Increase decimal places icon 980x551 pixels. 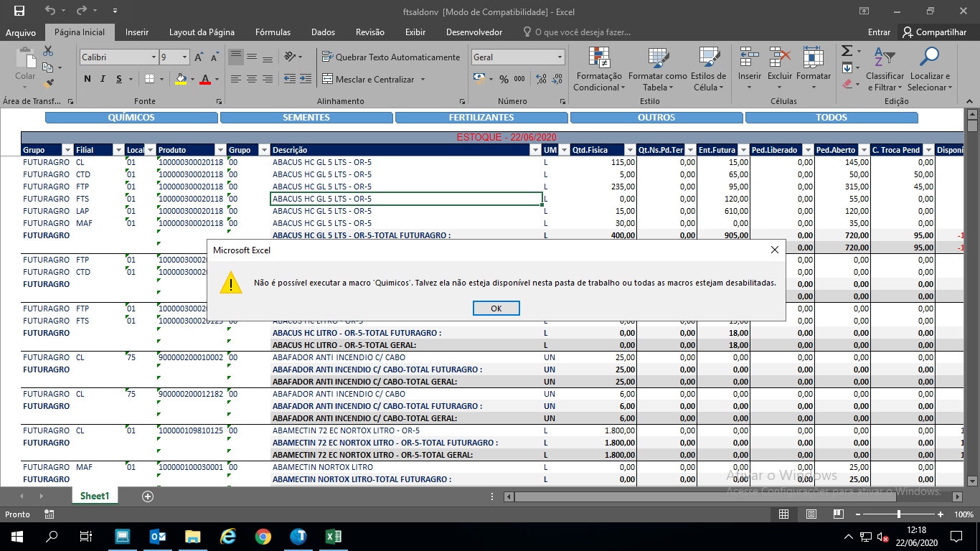point(541,79)
